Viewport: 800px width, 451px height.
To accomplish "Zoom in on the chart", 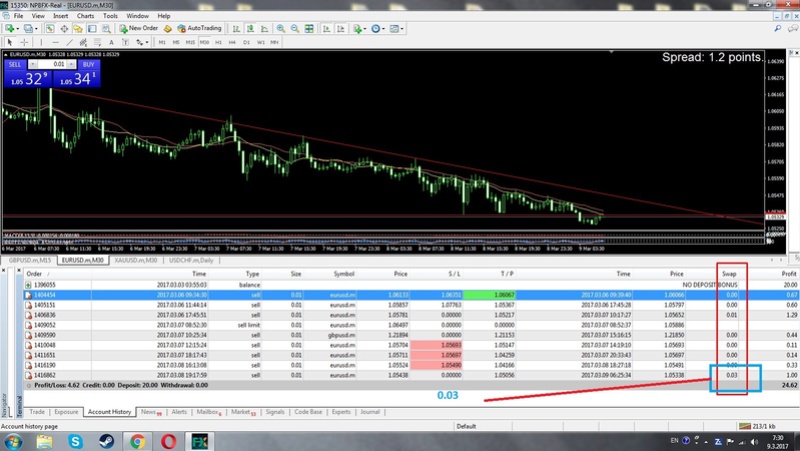I will click(x=281, y=29).
